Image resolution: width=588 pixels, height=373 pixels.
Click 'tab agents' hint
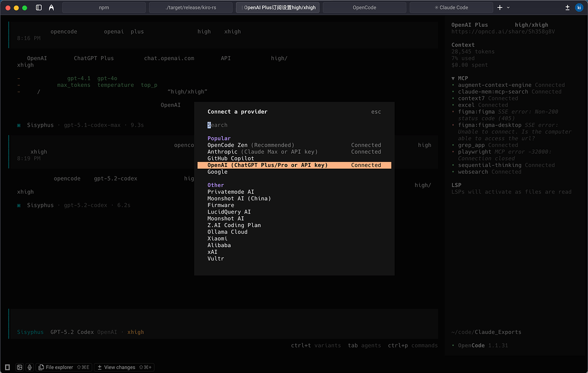pyautogui.click(x=364, y=346)
